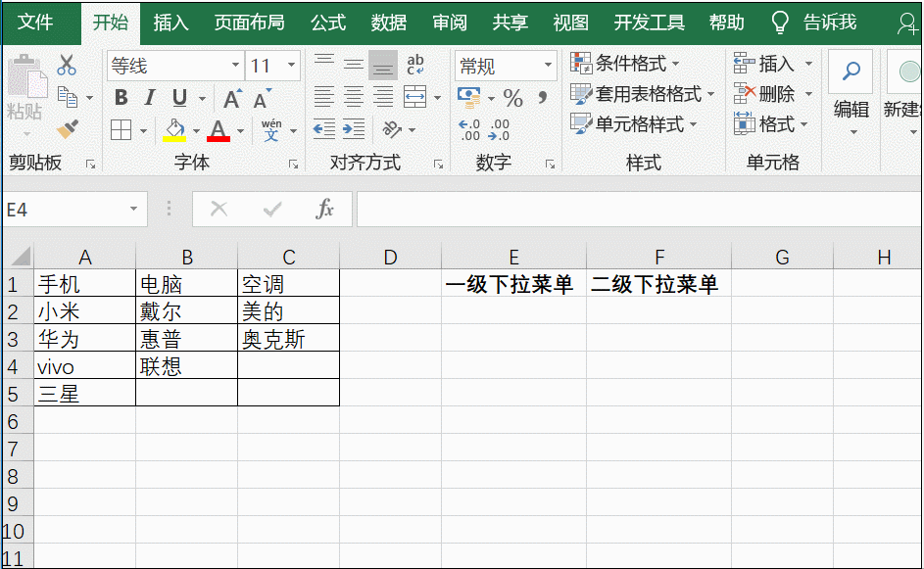Toggle bold formatting

[121, 97]
